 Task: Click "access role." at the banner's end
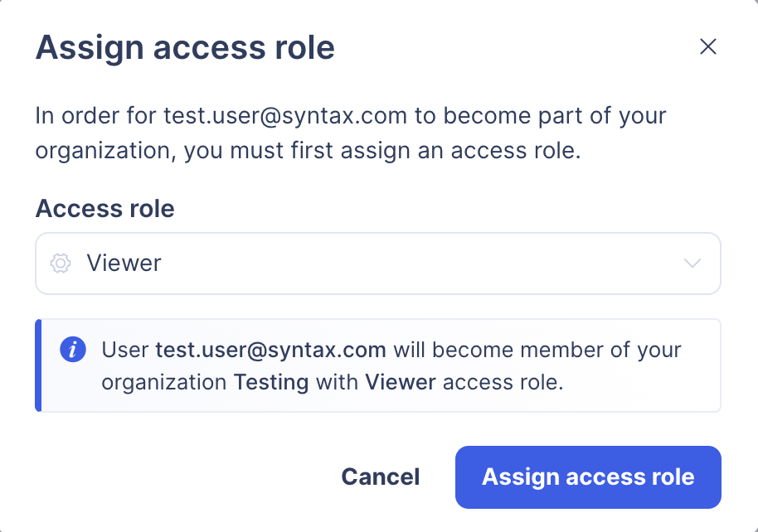pos(503,383)
